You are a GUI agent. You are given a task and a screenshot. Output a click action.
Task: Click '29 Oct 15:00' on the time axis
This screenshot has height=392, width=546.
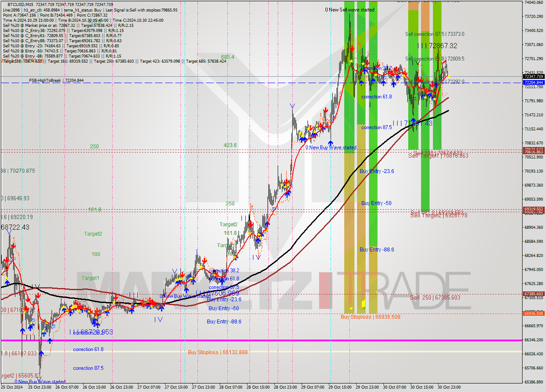tap(340, 387)
